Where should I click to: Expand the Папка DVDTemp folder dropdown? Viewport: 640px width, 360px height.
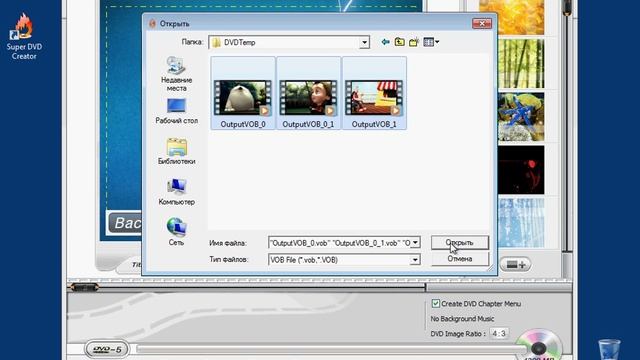click(364, 42)
